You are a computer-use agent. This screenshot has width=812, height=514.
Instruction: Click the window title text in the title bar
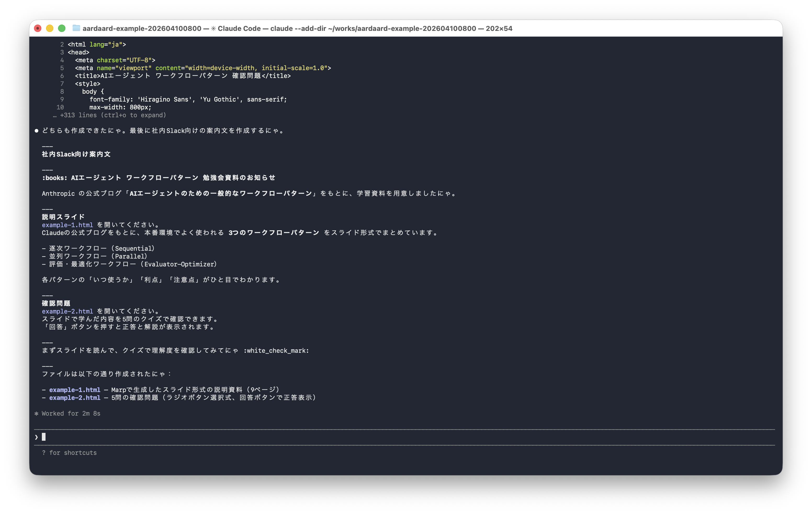[x=297, y=28]
